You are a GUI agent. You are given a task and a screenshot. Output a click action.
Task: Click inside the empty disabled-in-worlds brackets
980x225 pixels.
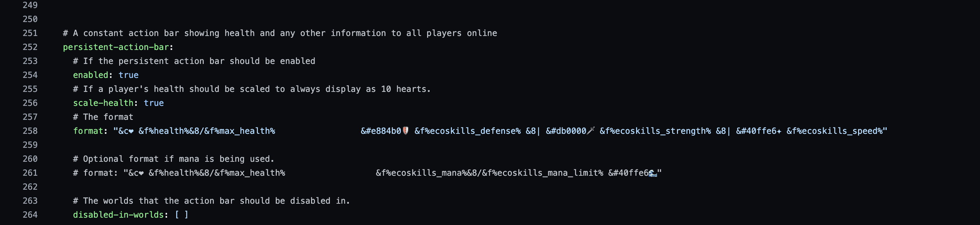click(x=181, y=215)
